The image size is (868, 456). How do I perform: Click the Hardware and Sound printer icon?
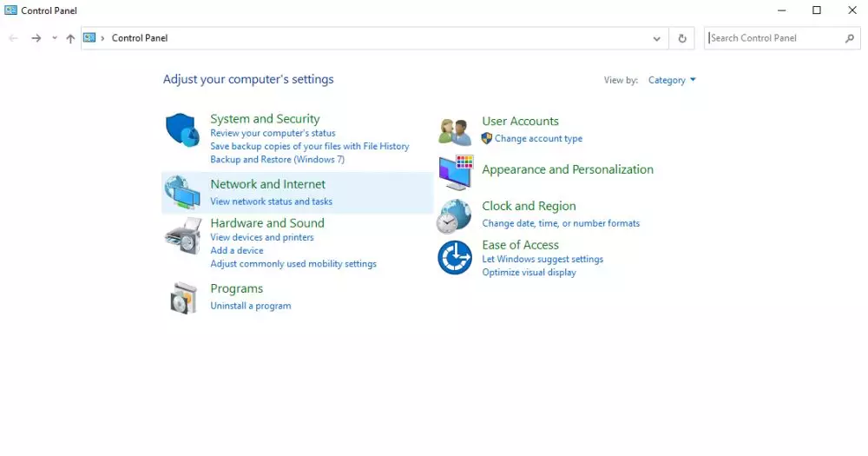(x=182, y=235)
